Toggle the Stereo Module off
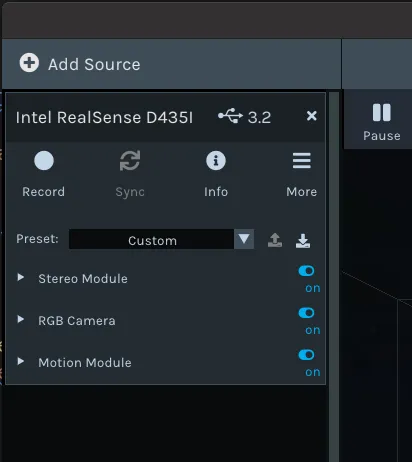The height and width of the screenshot is (462, 412). (306, 271)
